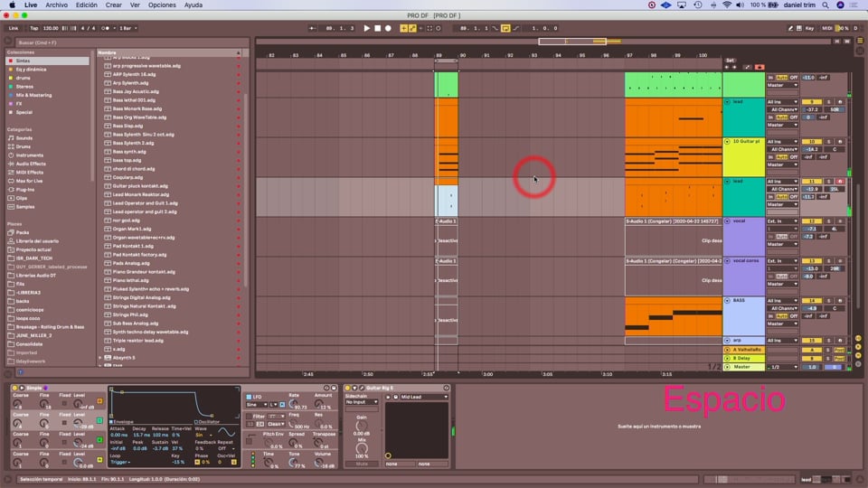
Task: Select the Sintes collection
Action: tap(47, 61)
